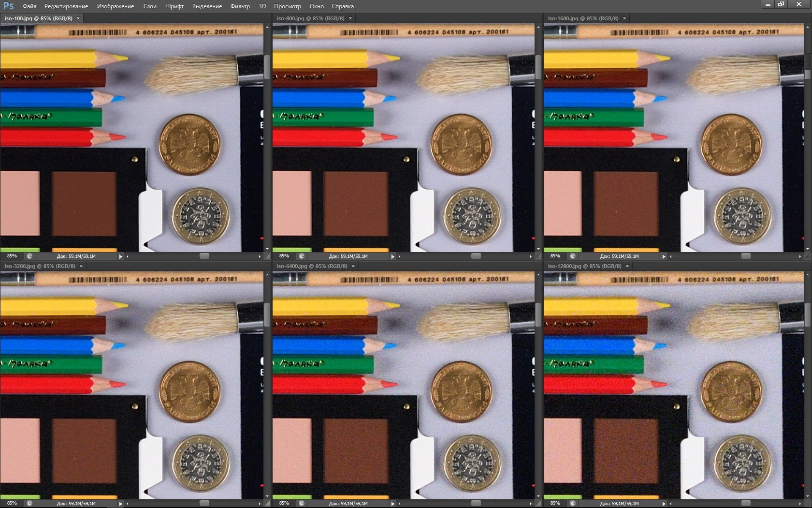
Task: Expand status info arrow in iso-800.jpg window
Action: [x=392, y=256]
